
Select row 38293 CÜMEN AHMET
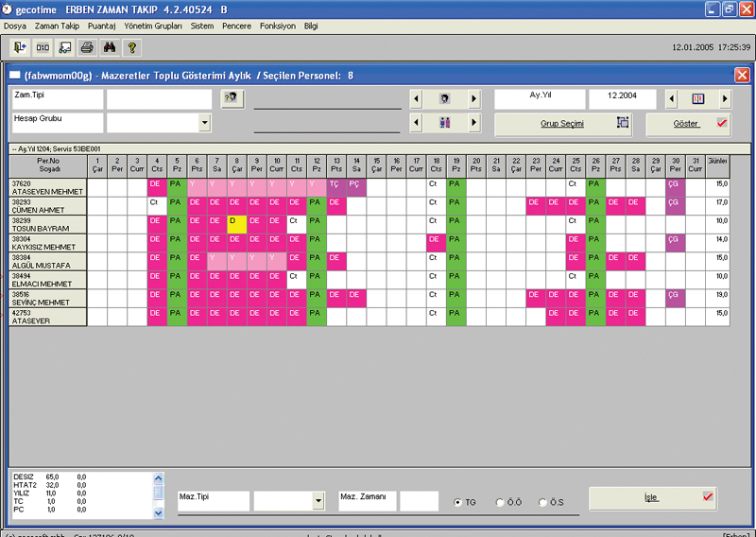tap(48, 206)
